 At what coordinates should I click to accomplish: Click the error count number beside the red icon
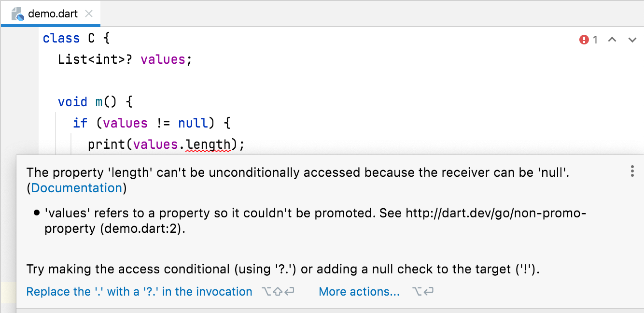[595, 40]
